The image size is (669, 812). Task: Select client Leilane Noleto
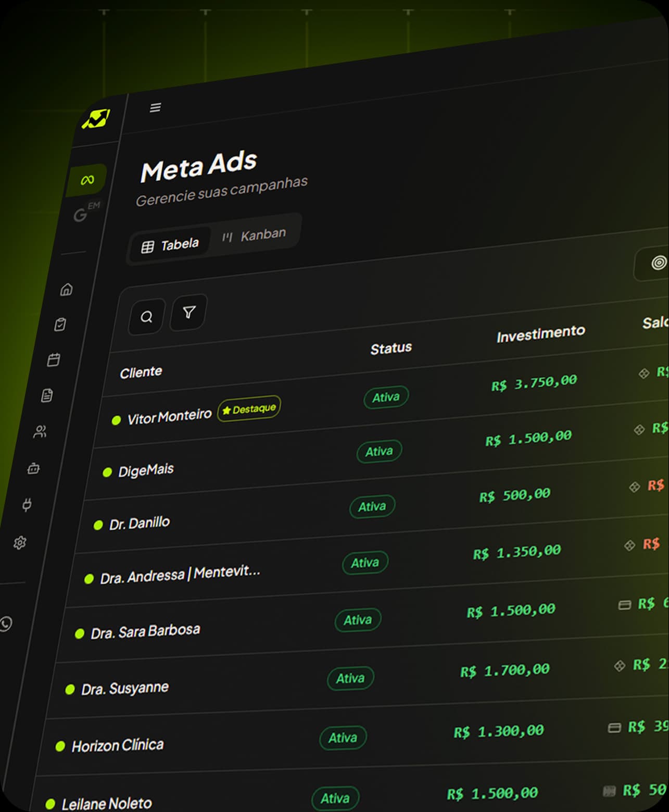tap(107, 804)
